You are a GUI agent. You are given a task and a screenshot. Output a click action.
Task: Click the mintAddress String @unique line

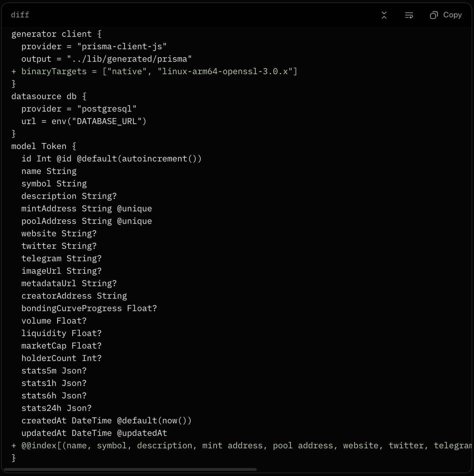[87, 209]
